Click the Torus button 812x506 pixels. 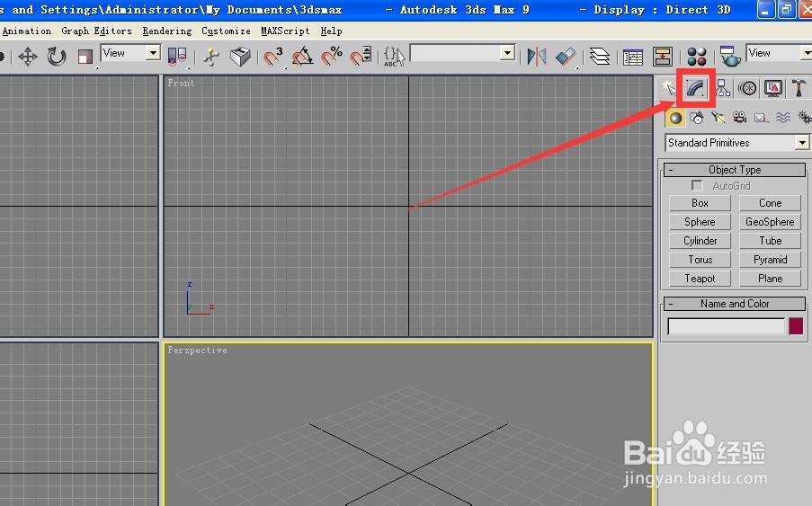(700, 260)
